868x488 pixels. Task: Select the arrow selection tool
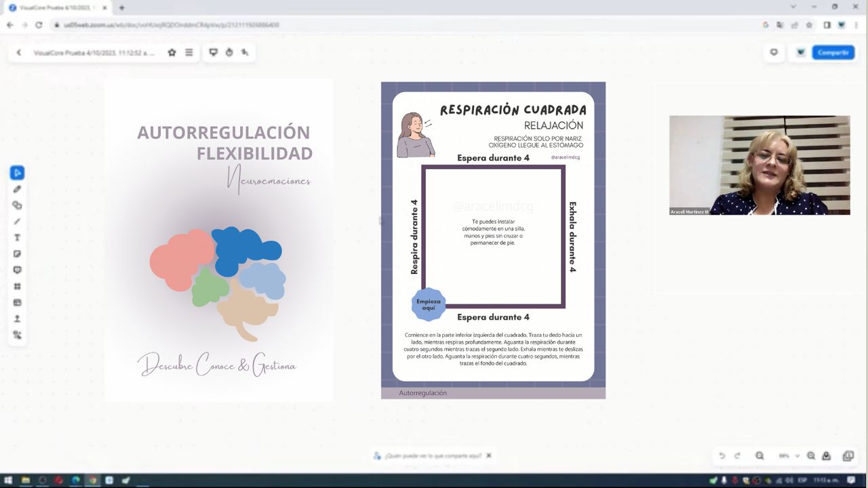tap(17, 173)
